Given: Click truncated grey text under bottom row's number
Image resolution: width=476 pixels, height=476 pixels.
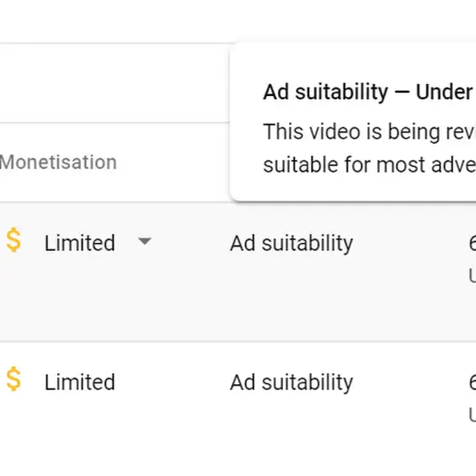Looking at the screenshot, I should pos(473,415).
